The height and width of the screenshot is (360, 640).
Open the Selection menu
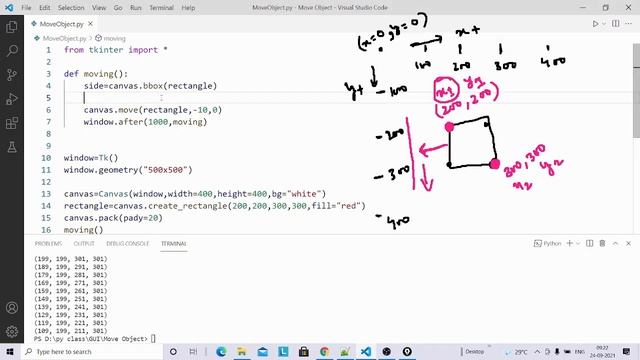[x=71, y=7]
